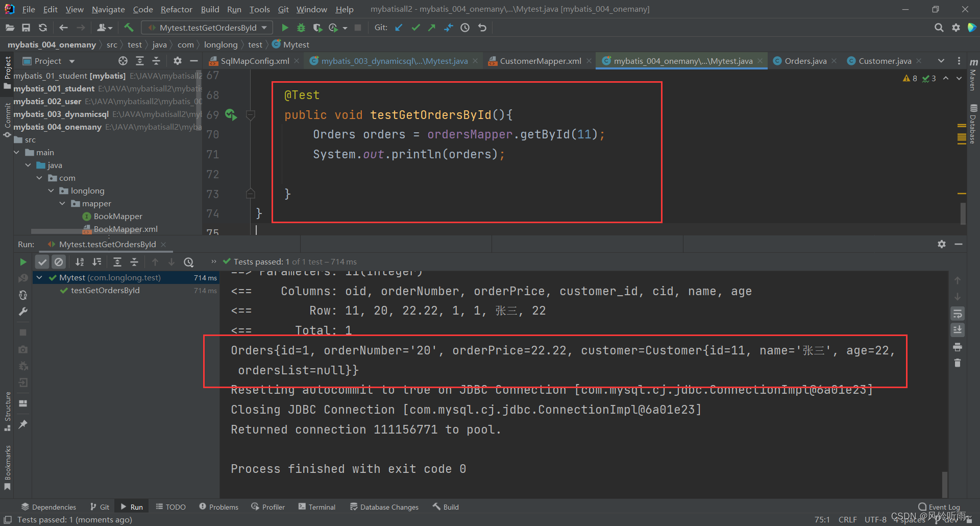Open the Navigate menu
The height and width of the screenshot is (526, 980).
(108, 9)
